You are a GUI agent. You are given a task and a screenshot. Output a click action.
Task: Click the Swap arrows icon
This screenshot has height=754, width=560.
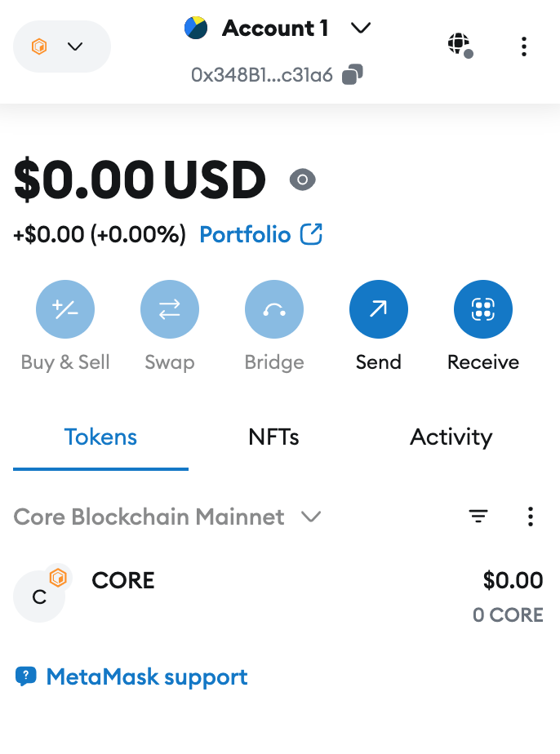coord(170,309)
